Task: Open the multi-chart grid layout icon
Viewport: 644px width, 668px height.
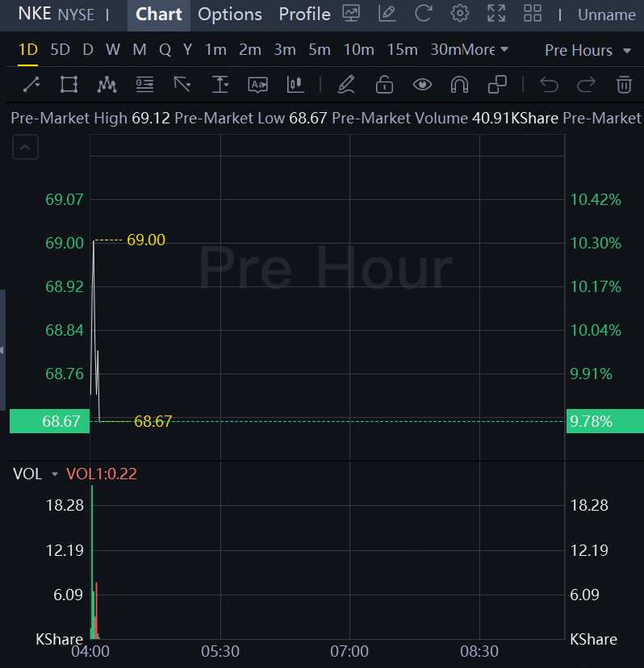Action: (533, 14)
